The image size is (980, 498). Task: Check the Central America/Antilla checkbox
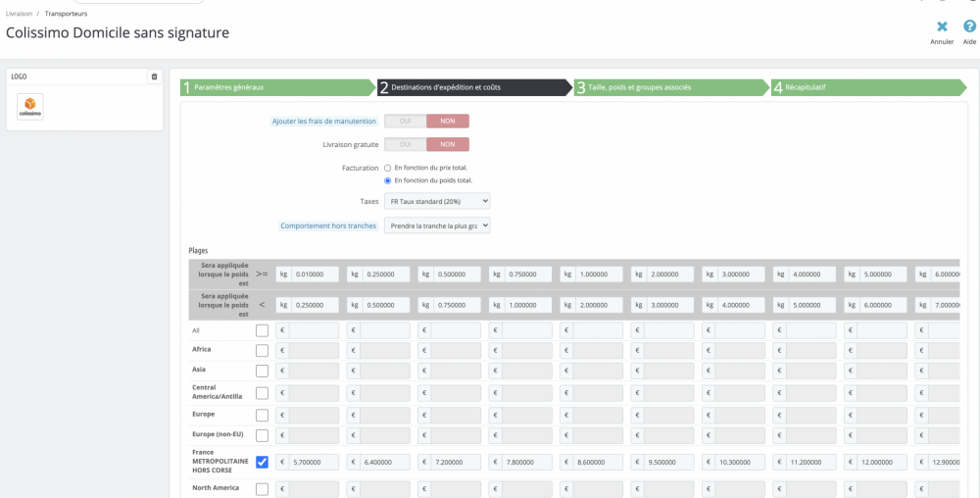point(262,393)
